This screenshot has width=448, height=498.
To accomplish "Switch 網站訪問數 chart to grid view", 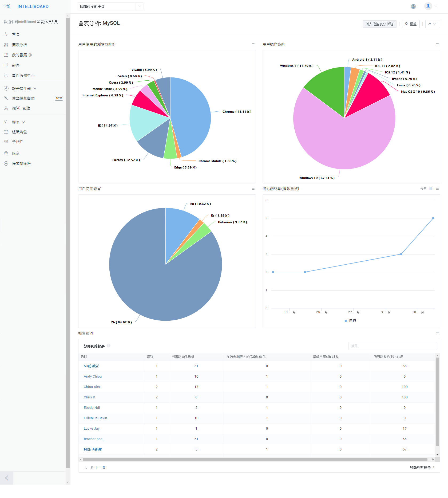I will [430, 189].
